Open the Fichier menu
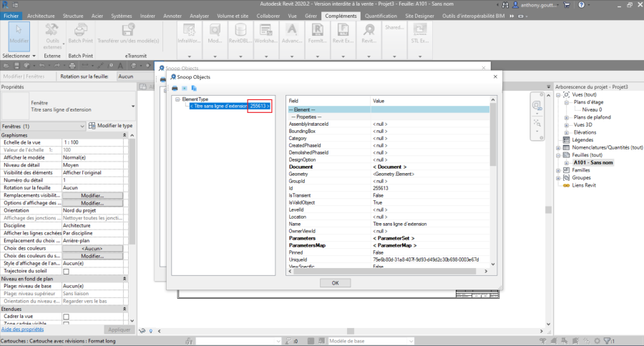 [11, 15]
